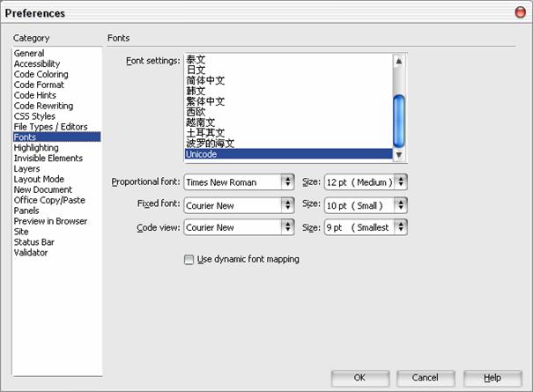Enable Use dynamic font mapping checkbox
The height and width of the screenshot is (392, 533).
tap(189, 260)
